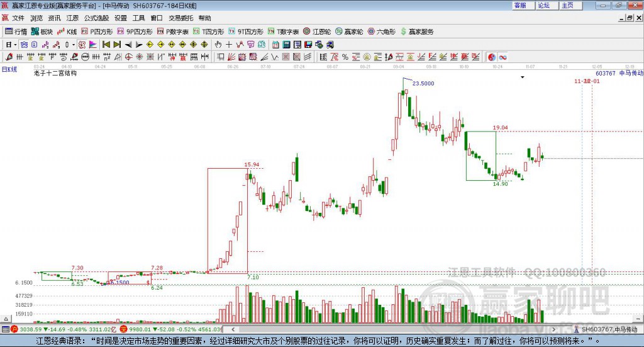Open the small black dropdown arrow above chart
The image size is (644, 347).
[523, 77]
